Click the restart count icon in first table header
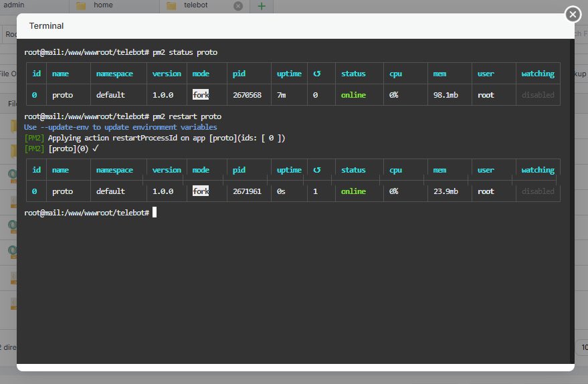 coord(317,74)
